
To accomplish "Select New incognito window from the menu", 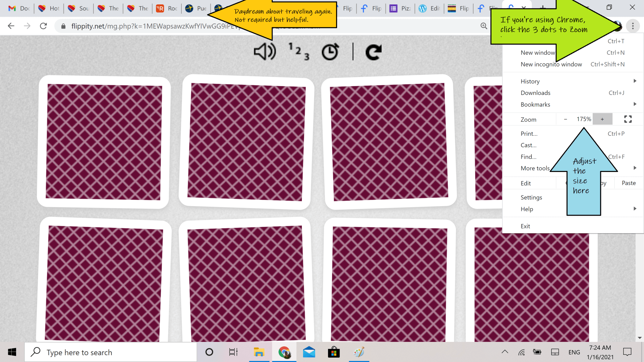I will [x=551, y=64].
